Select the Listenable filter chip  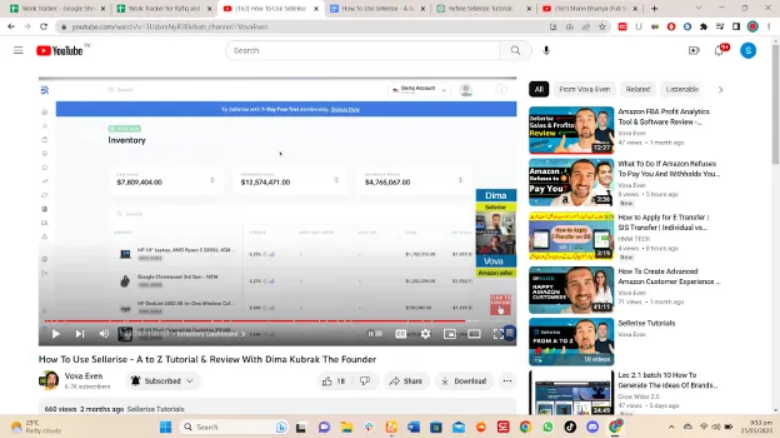pyautogui.click(x=682, y=90)
